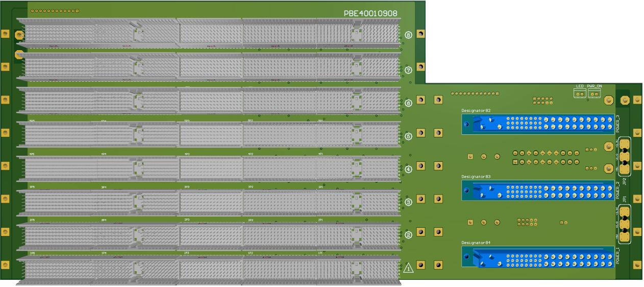Click the 4P5 slot label
The width and height of the screenshot is (644, 287).
(32, 154)
